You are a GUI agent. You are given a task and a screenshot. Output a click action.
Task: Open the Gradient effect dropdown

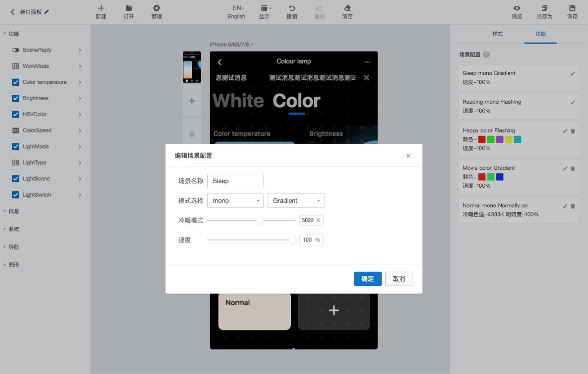[x=296, y=201]
